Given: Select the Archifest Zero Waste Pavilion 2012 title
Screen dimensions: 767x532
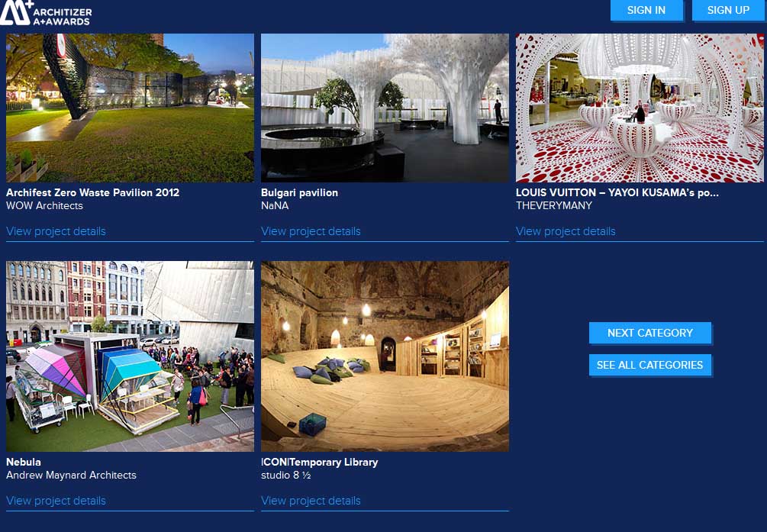Looking at the screenshot, I should [92, 192].
